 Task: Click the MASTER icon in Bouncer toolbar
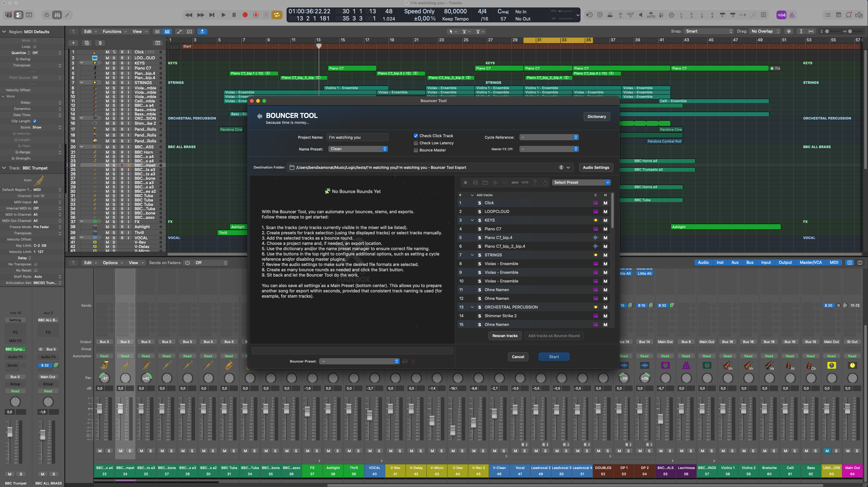point(525,183)
